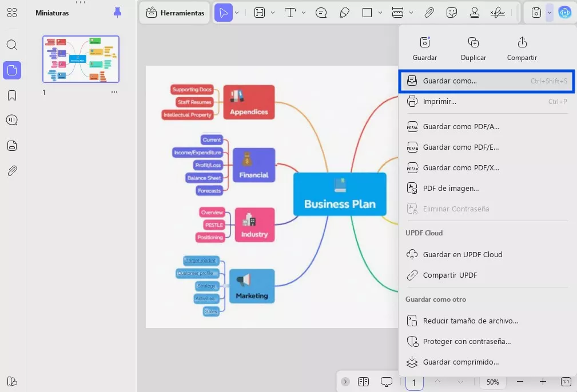Viewport: 577px width, 392px height.
Task: Choose Guardar como PDF/E...
Action: tap(487, 147)
